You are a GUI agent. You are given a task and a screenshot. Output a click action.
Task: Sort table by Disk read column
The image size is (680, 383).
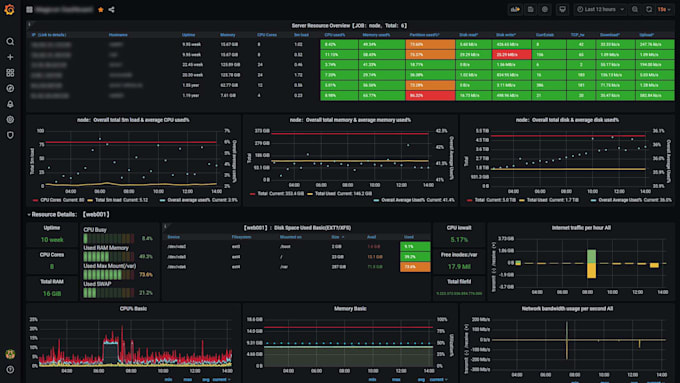coord(469,35)
